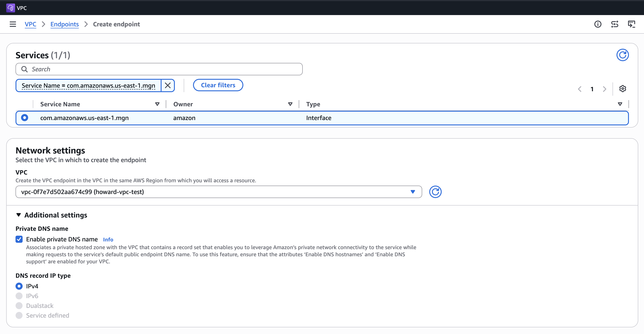644x334 pixels.
Task: Open the VPC selection dropdown
Action: click(219, 192)
